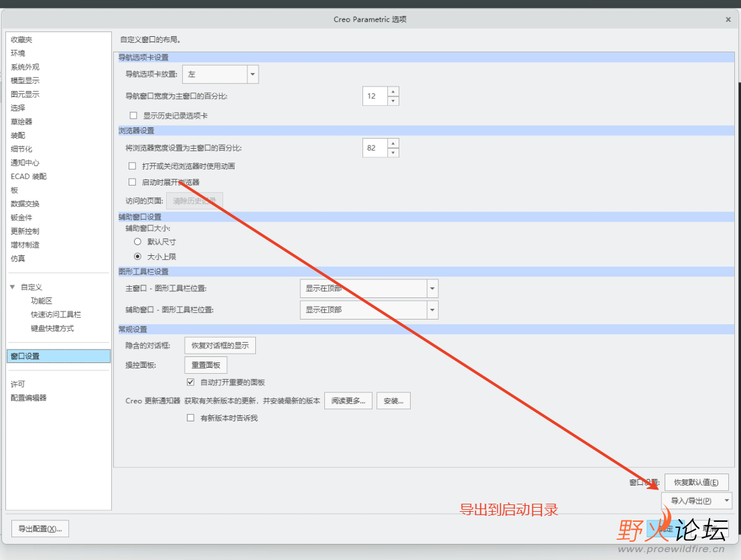Select 模型显示 category
The width and height of the screenshot is (741, 560).
pos(25,81)
